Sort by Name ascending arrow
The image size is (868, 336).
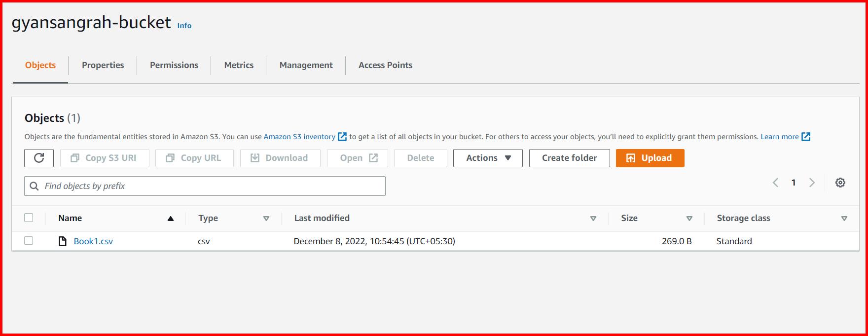[x=171, y=219]
